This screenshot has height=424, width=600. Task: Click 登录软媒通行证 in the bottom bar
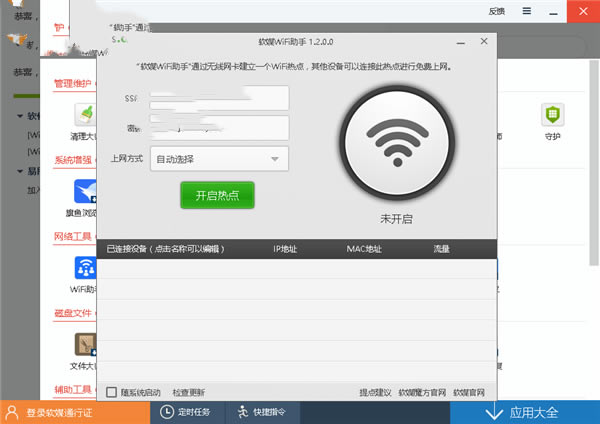(59, 413)
